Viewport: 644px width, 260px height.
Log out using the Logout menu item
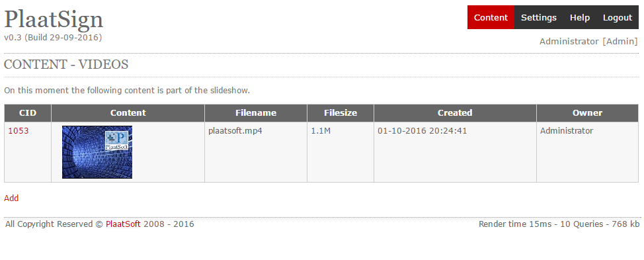point(618,17)
